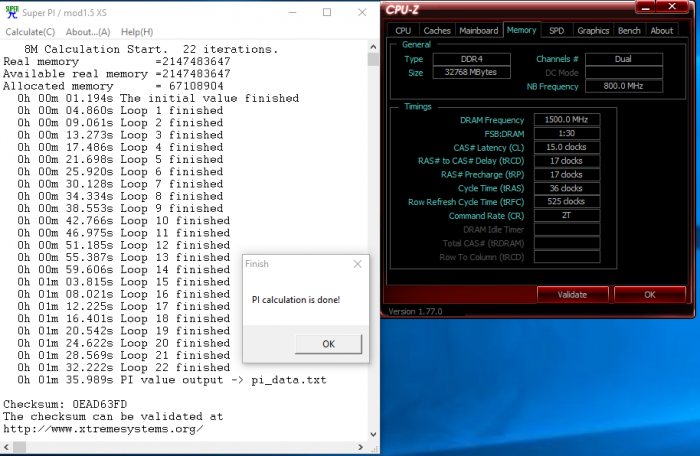This screenshot has width=700, height=456.
Task: Open the Calculate(C) menu in Super PI
Action: [30, 32]
